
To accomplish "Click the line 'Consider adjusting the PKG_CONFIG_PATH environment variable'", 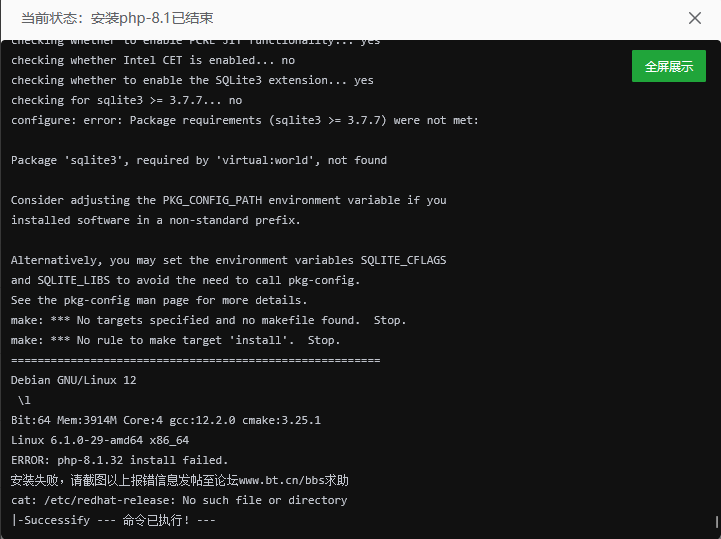I will coord(229,201).
